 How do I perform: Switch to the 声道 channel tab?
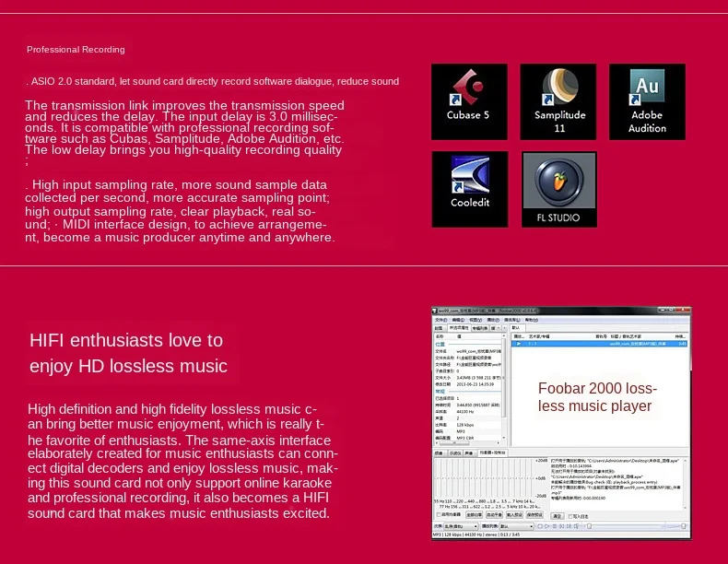click(x=469, y=453)
